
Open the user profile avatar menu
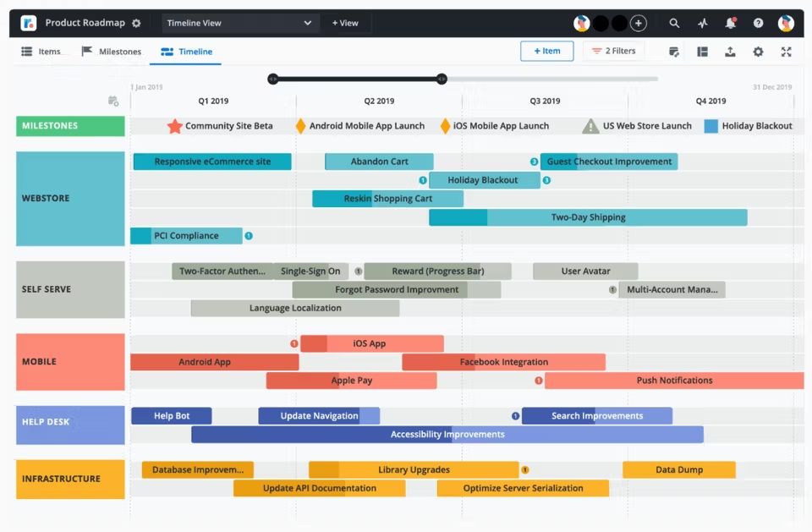[x=786, y=24]
